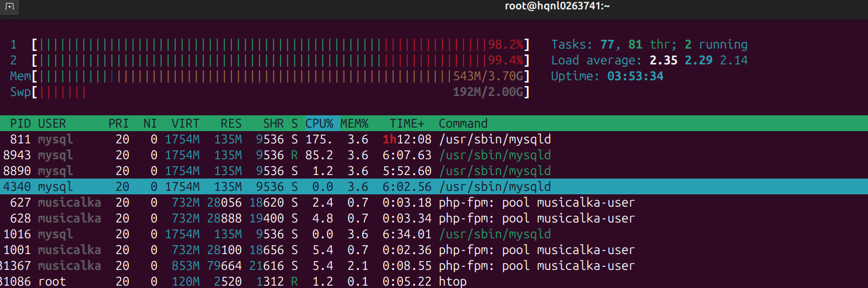Viewport: 868px width, 288px height.
Task: Sort by the USER column header
Action: (52, 124)
